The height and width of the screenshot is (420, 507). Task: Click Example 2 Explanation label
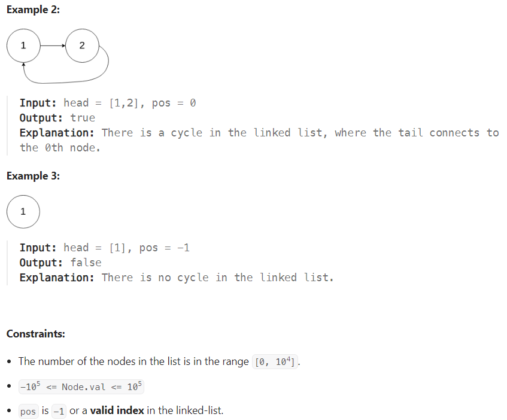(x=57, y=133)
